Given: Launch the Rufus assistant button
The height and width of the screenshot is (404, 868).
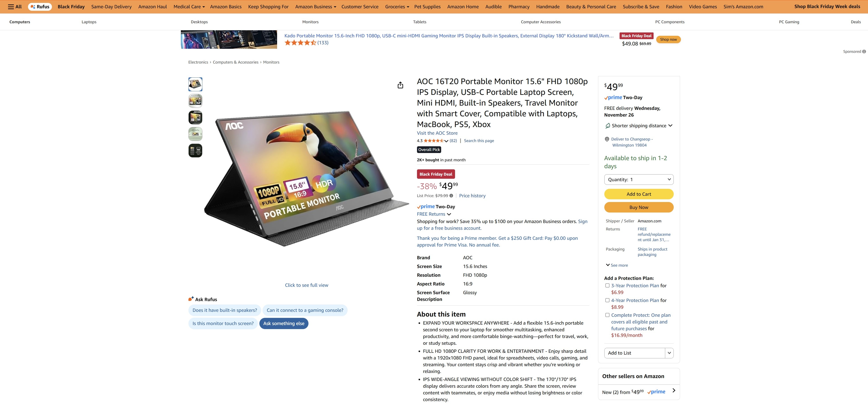Looking at the screenshot, I should click(40, 7).
